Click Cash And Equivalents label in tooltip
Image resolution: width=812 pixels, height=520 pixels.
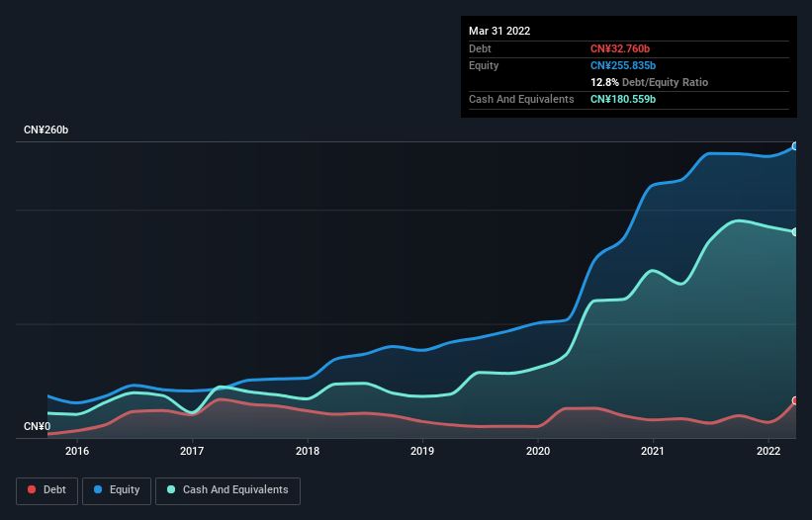pos(521,99)
